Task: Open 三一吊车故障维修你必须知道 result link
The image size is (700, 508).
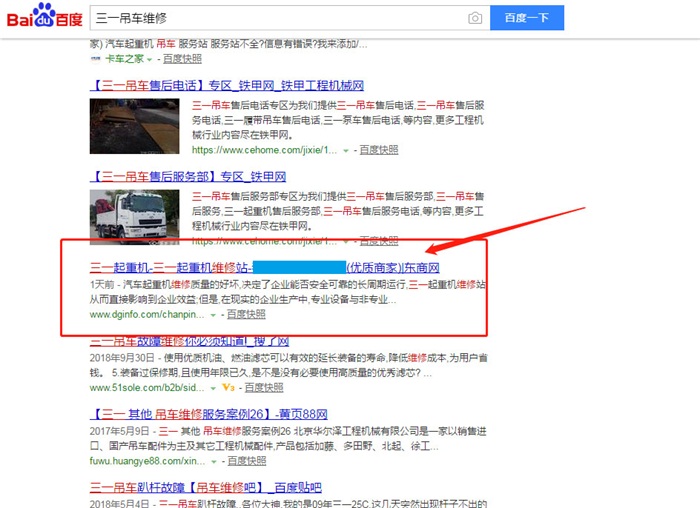Action: pos(189,341)
